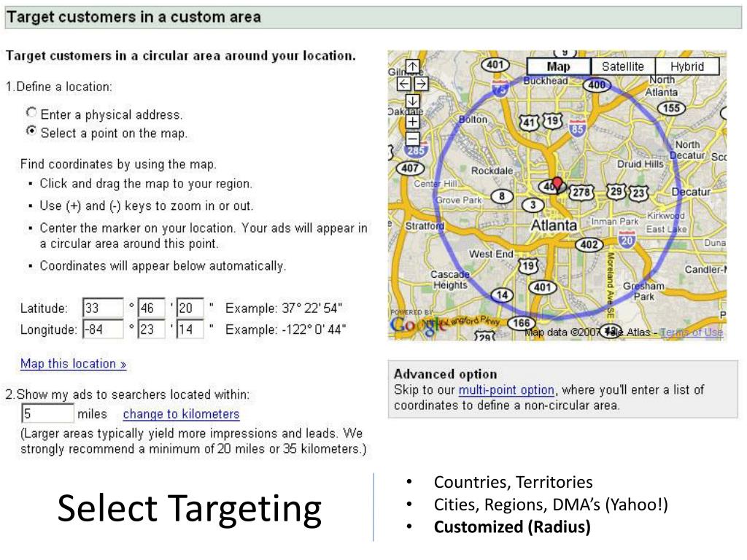Viewport: 747px width, 560px height.
Task: Click the 'Customized (Radius)' bullet text
Action: click(512, 527)
